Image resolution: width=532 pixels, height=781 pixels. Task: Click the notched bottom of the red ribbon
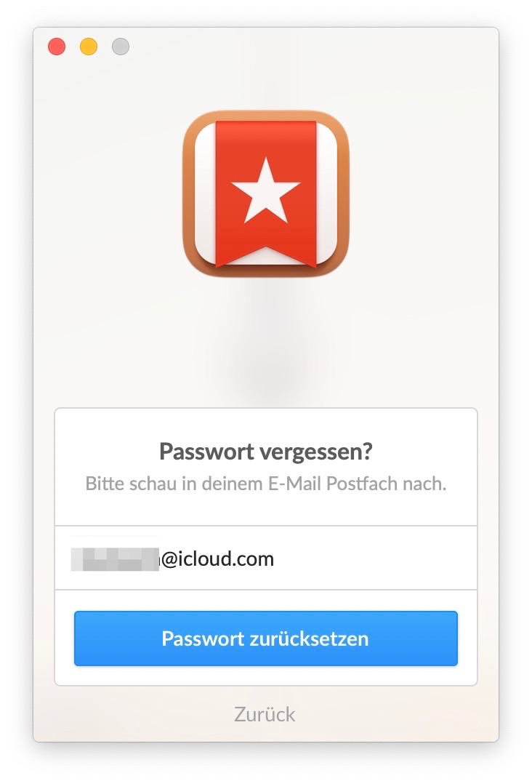click(x=266, y=257)
